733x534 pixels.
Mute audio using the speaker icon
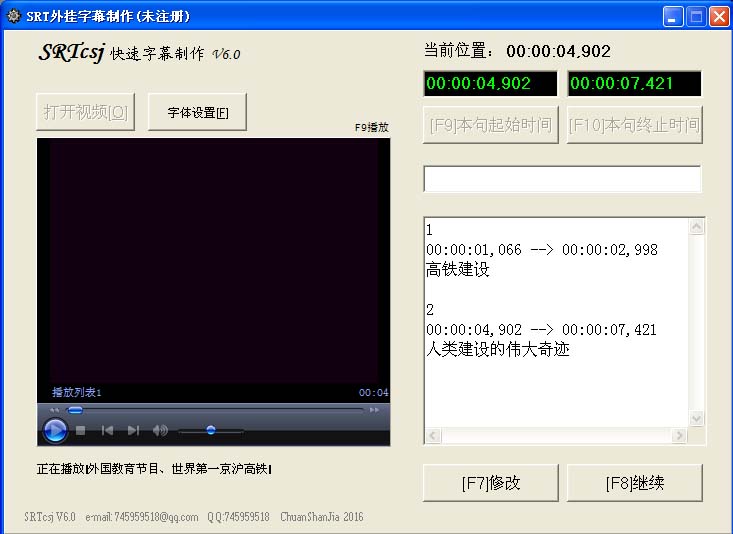[160, 431]
